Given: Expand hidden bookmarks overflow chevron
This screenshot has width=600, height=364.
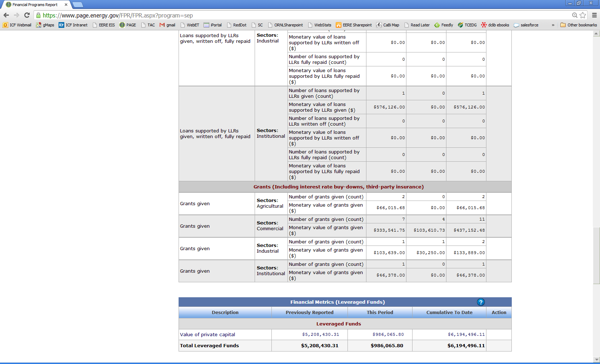Looking at the screenshot, I should pyautogui.click(x=553, y=25).
